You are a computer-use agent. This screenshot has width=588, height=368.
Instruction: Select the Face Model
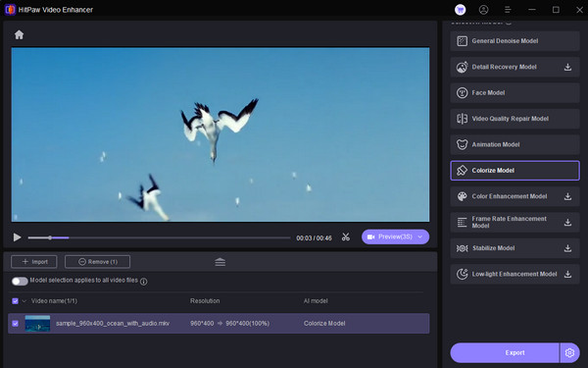tap(514, 93)
